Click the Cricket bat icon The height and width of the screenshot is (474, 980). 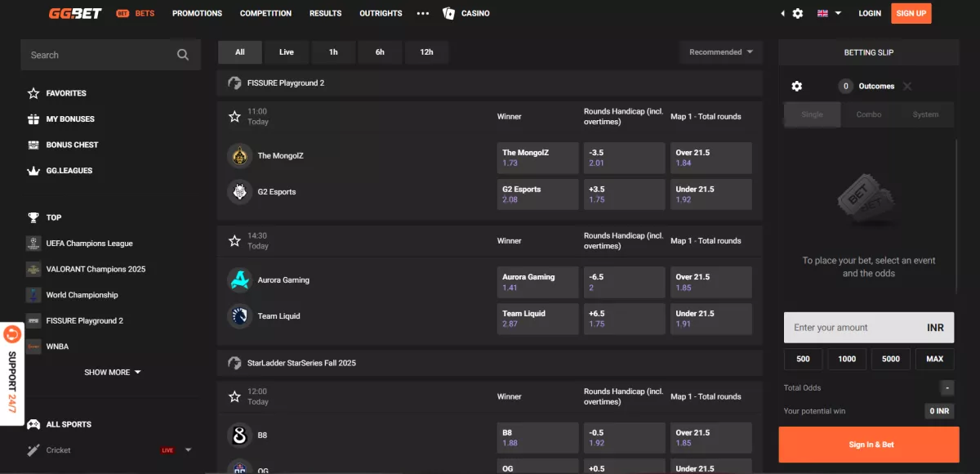click(33, 450)
